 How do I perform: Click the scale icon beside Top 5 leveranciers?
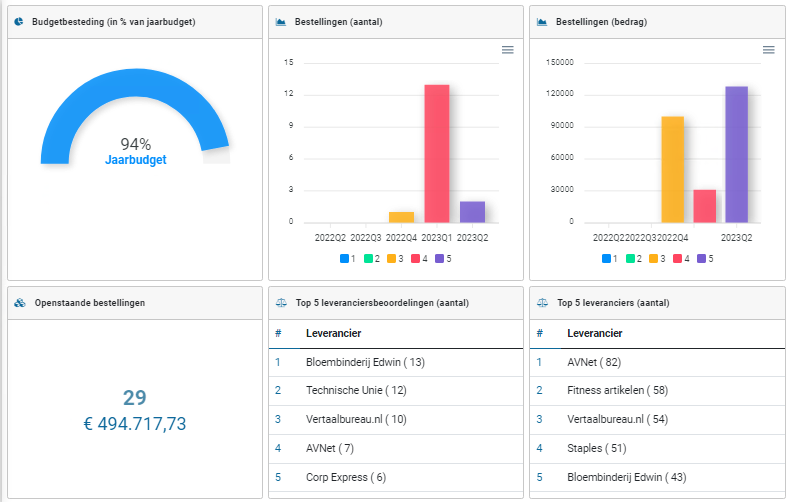click(543, 302)
